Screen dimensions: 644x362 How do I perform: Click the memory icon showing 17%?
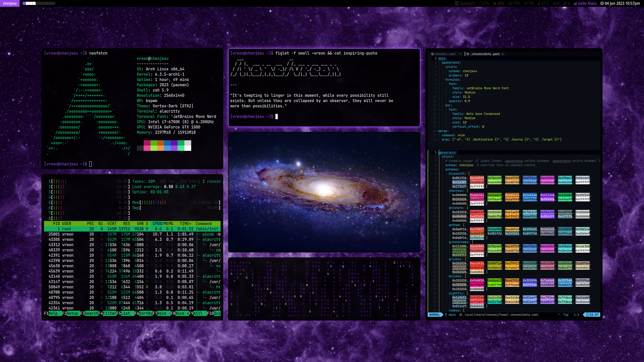(510, 4)
